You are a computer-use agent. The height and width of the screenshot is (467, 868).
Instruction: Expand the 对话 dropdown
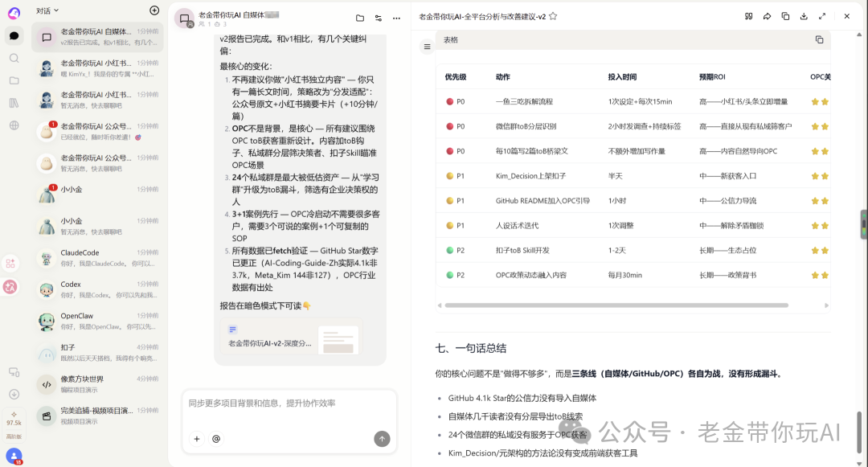point(47,10)
